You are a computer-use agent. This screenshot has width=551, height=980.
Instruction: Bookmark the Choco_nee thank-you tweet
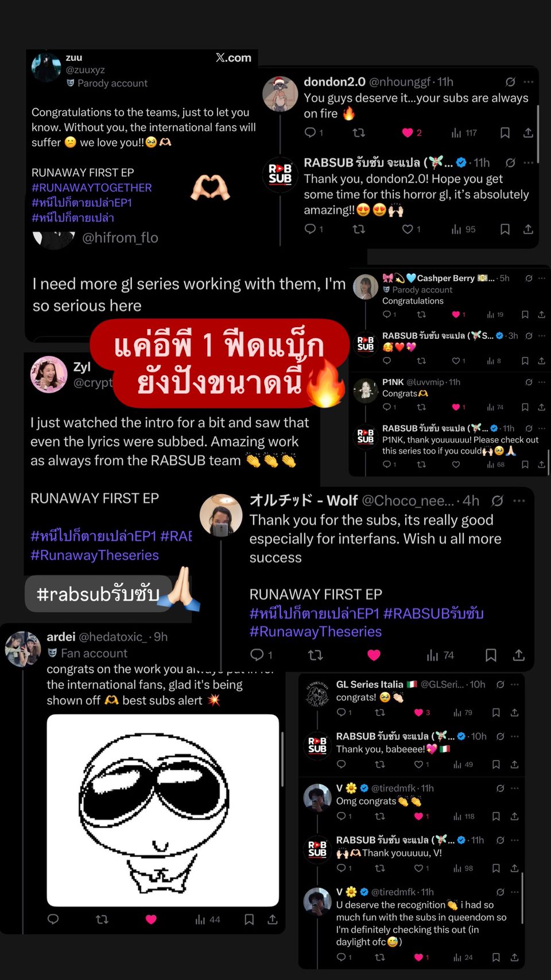coord(491,655)
